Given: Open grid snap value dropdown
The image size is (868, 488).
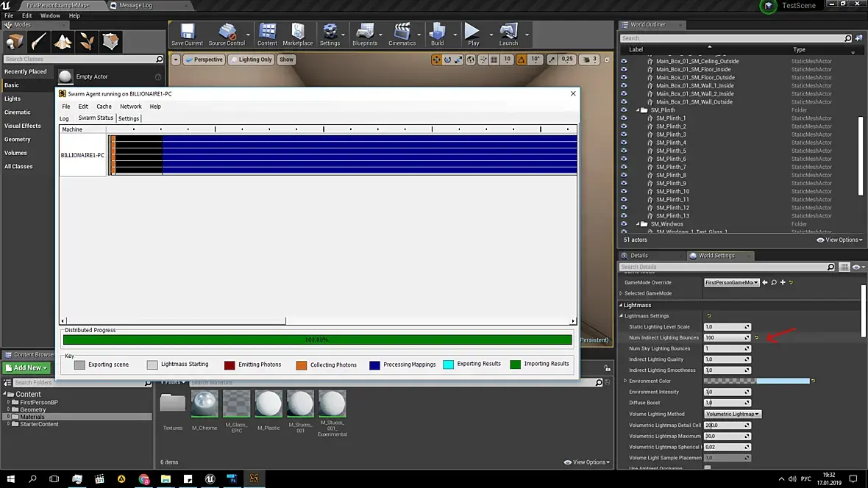Looking at the screenshot, I should click(507, 60).
